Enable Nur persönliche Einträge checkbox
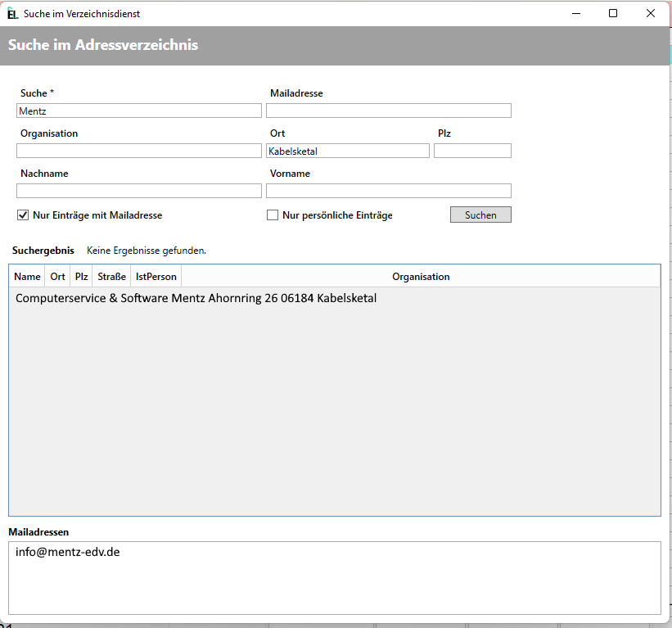Viewport: 672px width, 628px height. pyautogui.click(x=273, y=215)
